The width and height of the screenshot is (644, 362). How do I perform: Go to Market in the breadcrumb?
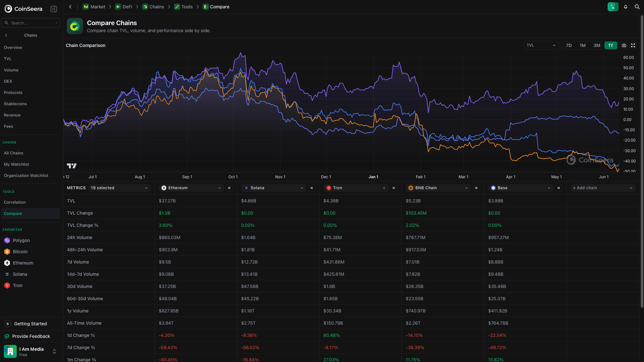coord(94,7)
